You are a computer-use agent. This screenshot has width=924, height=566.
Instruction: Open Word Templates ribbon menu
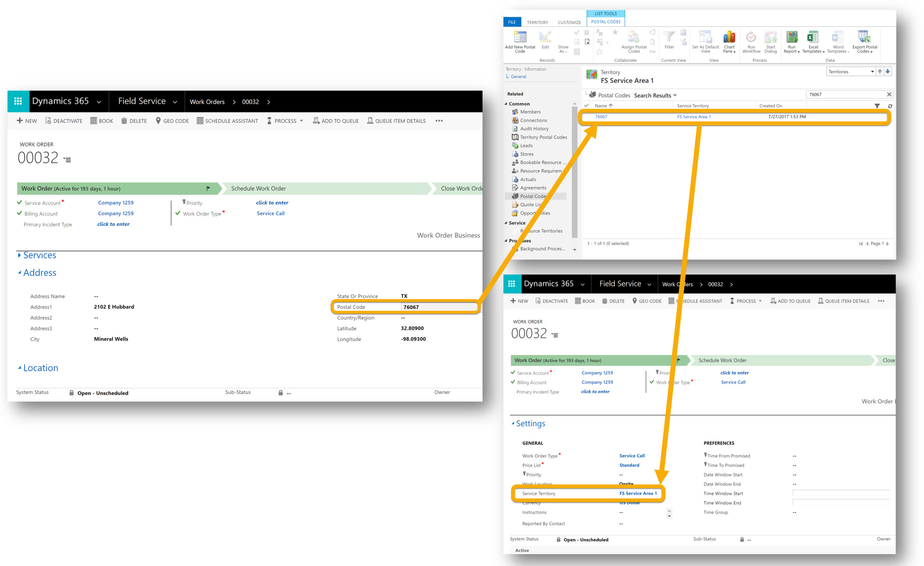[x=838, y=42]
